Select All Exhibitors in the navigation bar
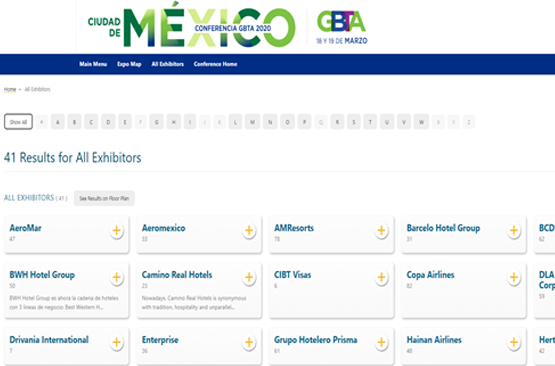This screenshot has width=555, height=366. 168,64
